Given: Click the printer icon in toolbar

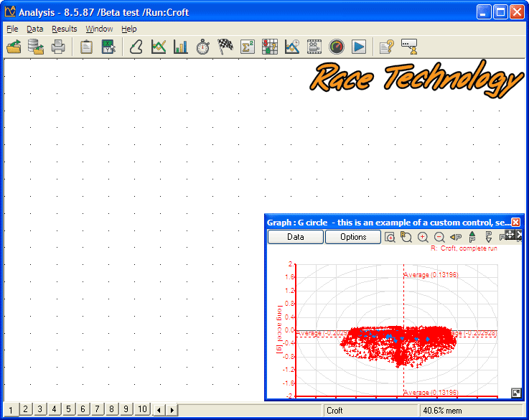Looking at the screenshot, I should 58,47.
